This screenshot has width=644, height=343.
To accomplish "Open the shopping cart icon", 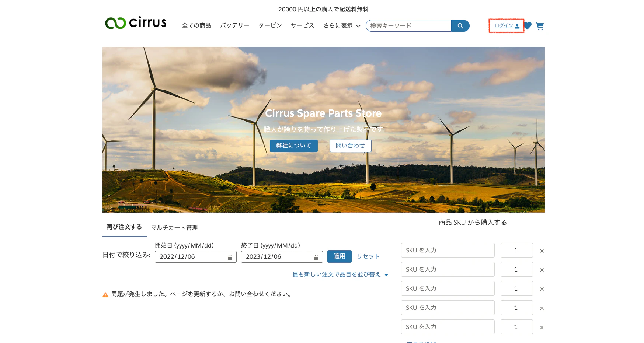I will click(540, 26).
